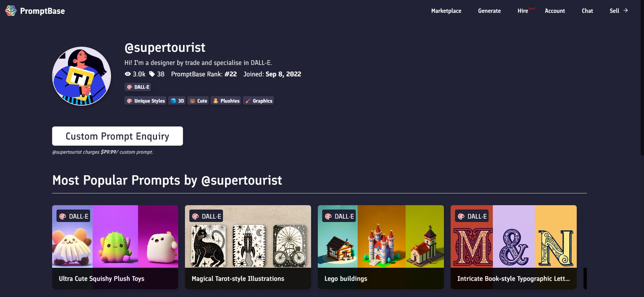The image size is (644, 297).
Task: Click the $79.99 custom prompt charge text
Action: (x=103, y=152)
